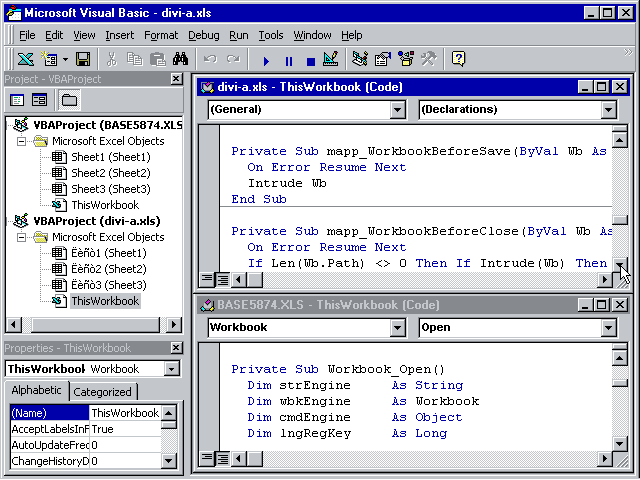Click the Undo toolbar icon
Image resolution: width=640 pixels, height=480 pixels.
tap(210, 59)
